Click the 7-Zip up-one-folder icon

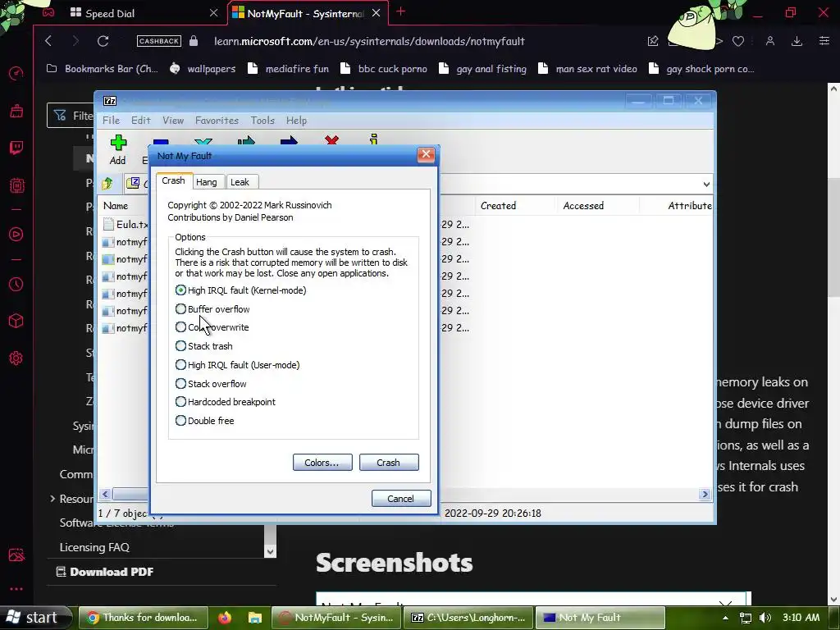(107, 184)
